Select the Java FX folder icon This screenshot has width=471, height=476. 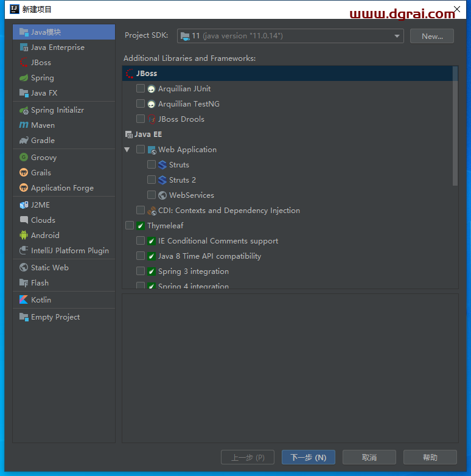click(24, 93)
